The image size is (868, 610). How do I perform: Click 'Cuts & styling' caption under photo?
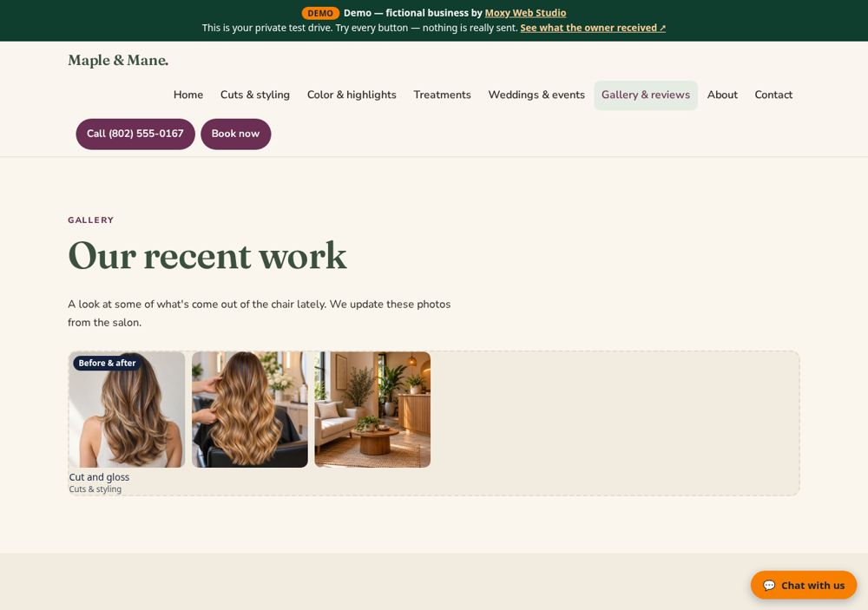(95, 489)
